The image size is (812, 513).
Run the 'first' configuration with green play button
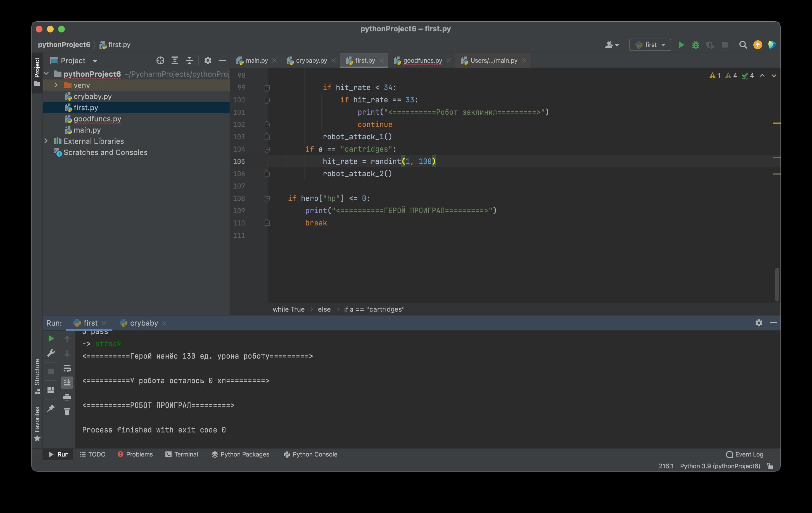(681, 45)
